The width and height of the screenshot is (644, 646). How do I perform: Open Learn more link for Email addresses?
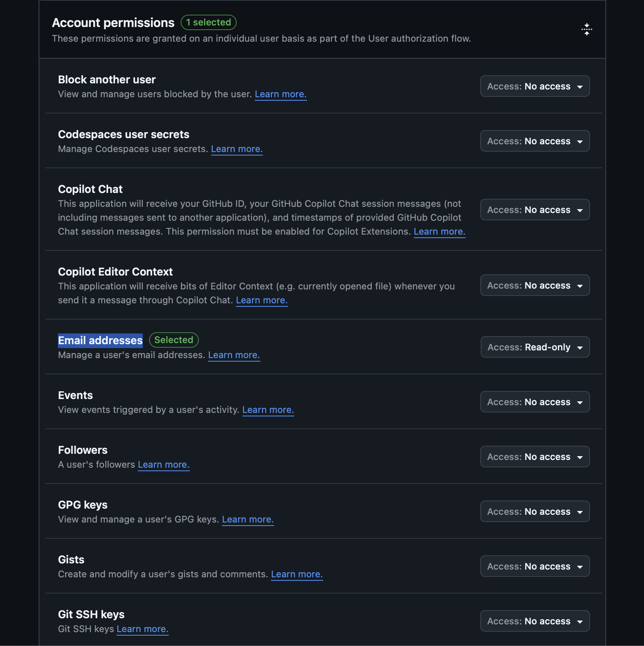234,355
